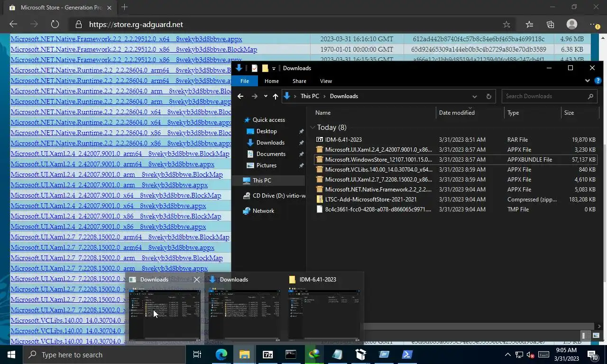Screen dimensions: 607x364
Task: Refresh the Downloads folder view
Action: pos(488,96)
